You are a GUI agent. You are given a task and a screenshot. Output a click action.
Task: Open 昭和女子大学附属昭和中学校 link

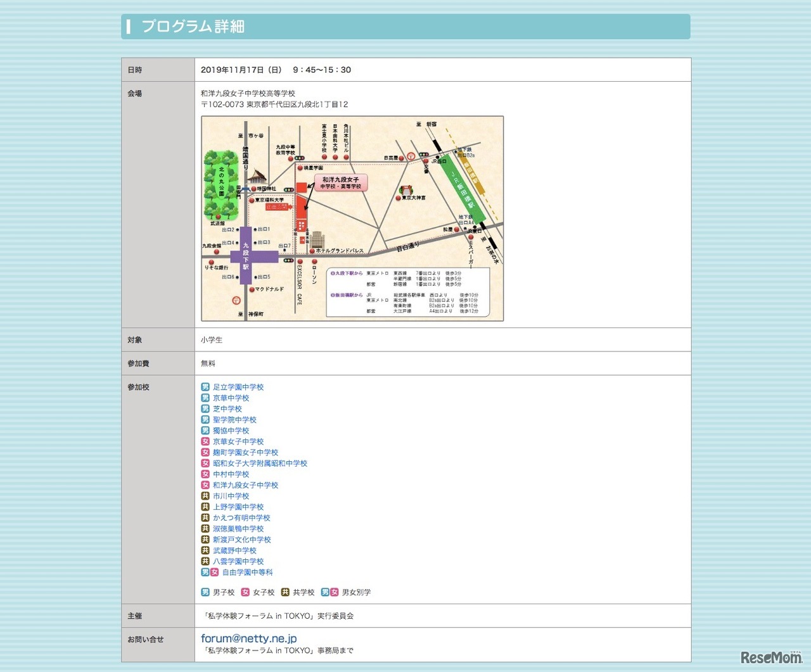260,463
